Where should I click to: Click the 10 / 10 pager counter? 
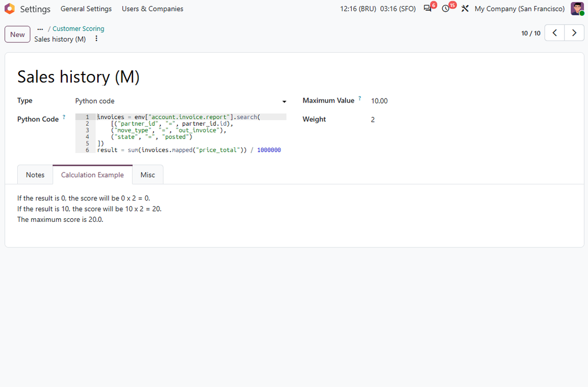pyautogui.click(x=531, y=33)
